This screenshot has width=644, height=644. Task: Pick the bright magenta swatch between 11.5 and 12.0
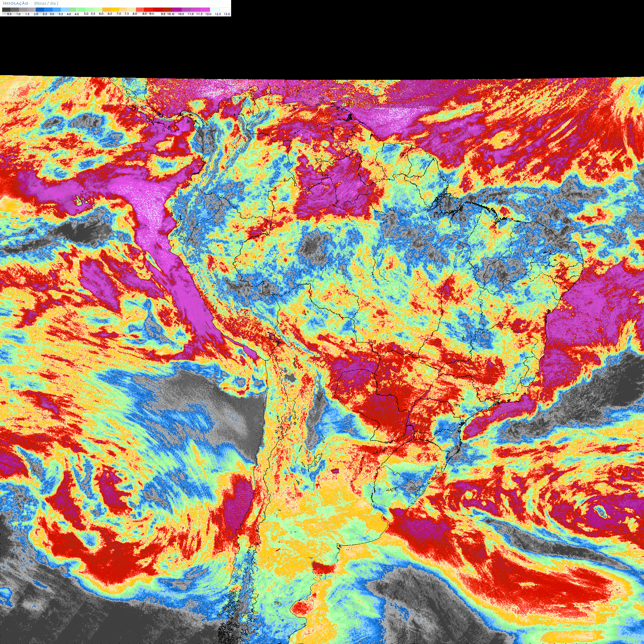205,10
